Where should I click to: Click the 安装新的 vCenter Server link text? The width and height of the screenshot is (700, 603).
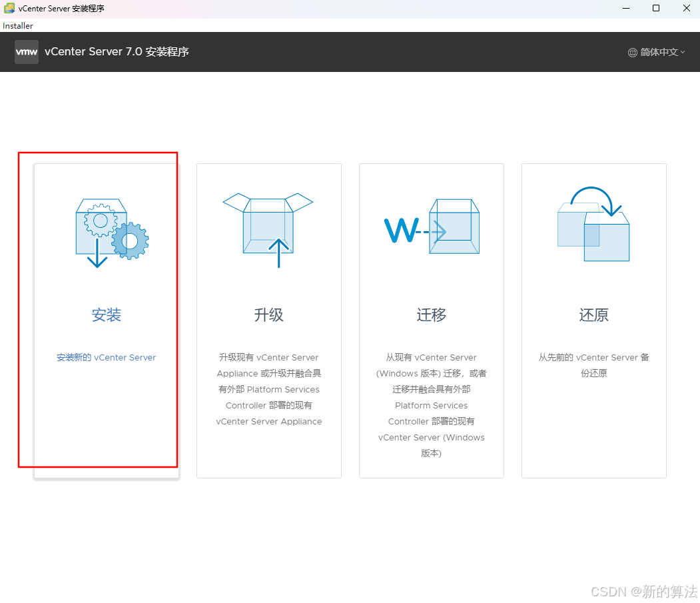tap(107, 357)
